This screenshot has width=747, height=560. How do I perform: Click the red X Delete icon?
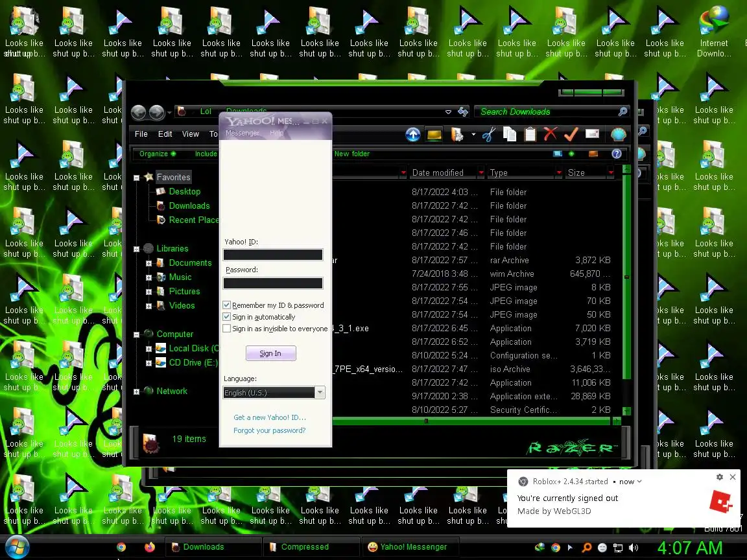[551, 134]
